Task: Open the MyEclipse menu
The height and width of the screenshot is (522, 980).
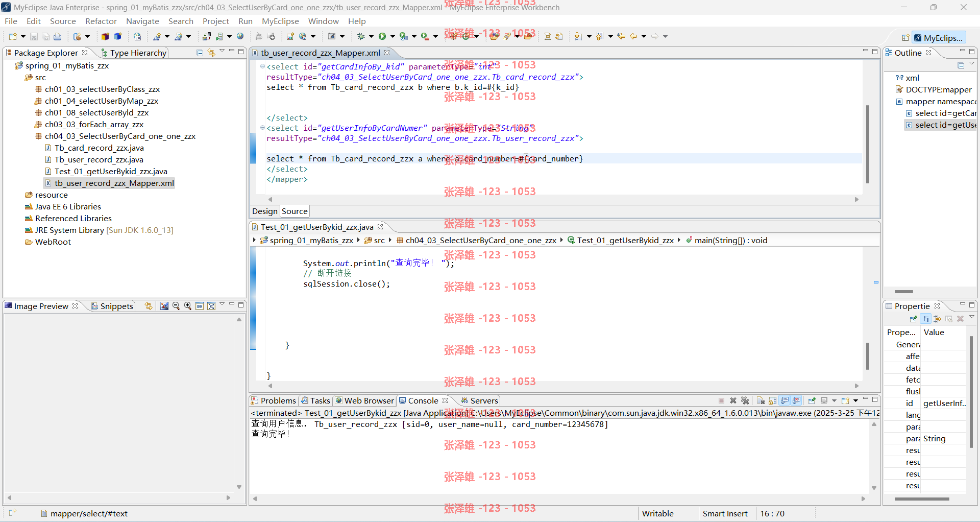Action: pyautogui.click(x=280, y=21)
